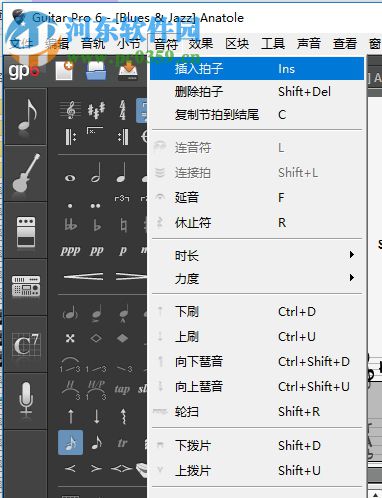Image resolution: width=382 pixels, height=498 pixels.
Task: Select the 4/4 time signature tool
Action: 123,110
